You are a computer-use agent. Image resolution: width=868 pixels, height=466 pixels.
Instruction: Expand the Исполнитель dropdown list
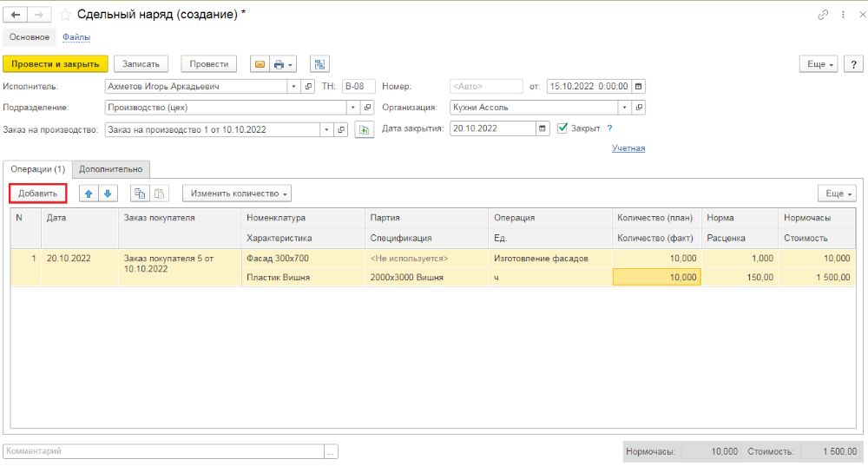pyautogui.click(x=293, y=86)
